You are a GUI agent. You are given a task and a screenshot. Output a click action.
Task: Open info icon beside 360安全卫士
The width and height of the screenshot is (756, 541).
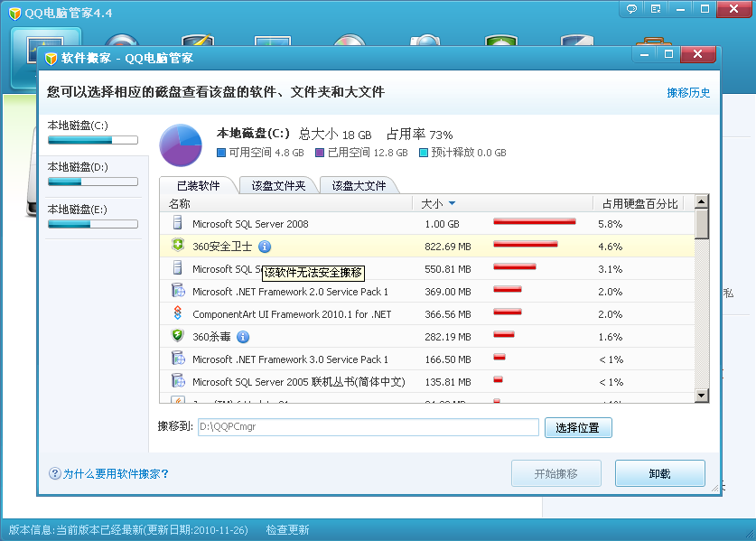(x=265, y=247)
